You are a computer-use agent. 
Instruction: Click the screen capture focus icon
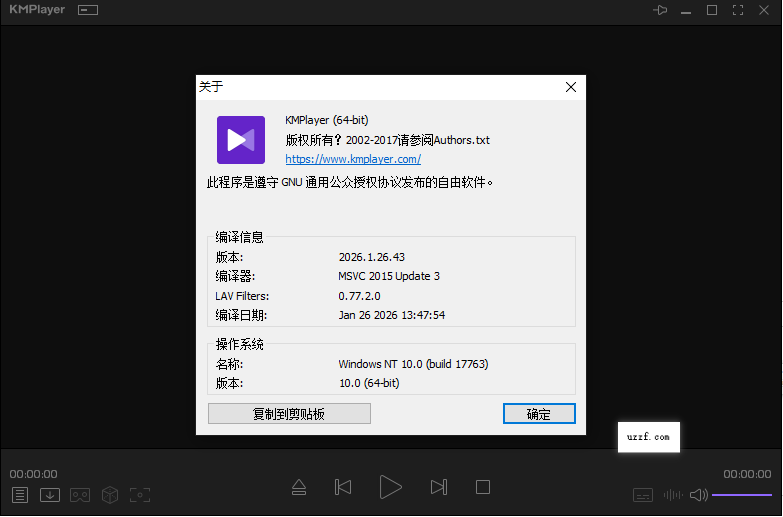[140, 495]
